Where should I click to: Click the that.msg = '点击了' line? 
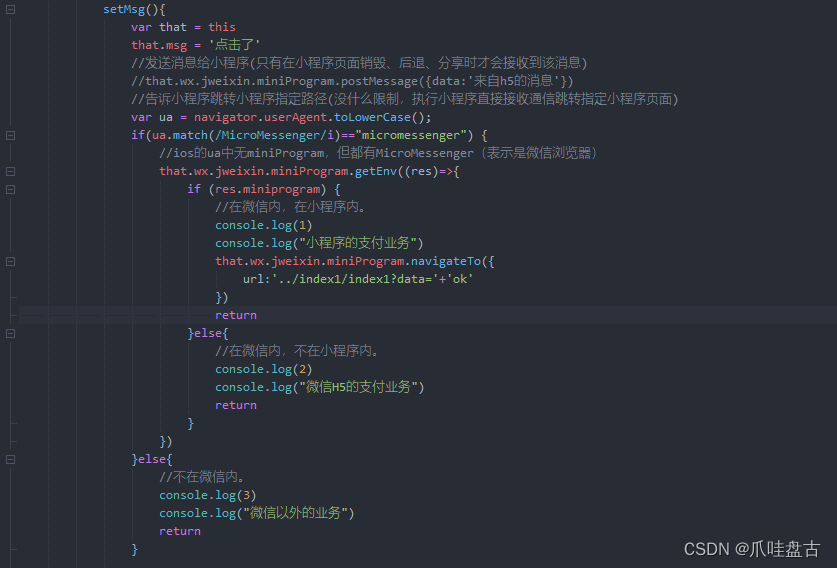pyautogui.click(x=195, y=45)
